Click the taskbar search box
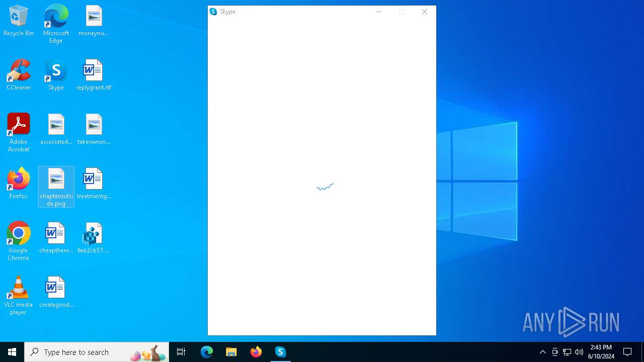This screenshot has width=644, height=362. [x=97, y=352]
